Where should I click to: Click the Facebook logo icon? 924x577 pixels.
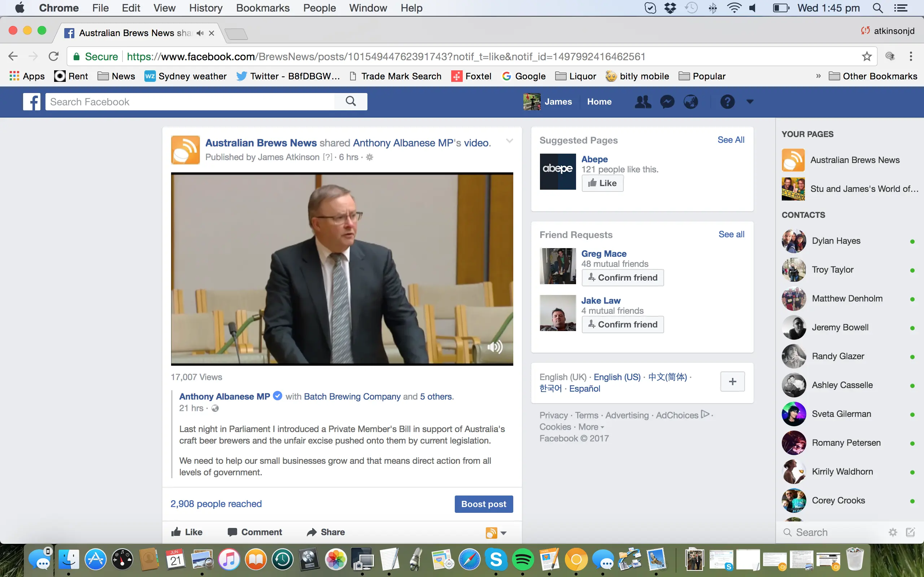pyautogui.click(x=32, y=102)
